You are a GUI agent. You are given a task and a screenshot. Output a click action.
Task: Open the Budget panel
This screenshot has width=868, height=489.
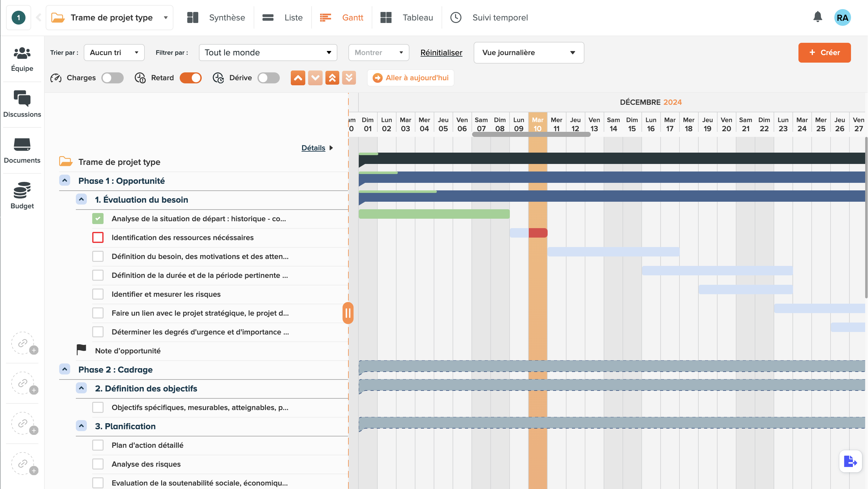pos(23,197)
